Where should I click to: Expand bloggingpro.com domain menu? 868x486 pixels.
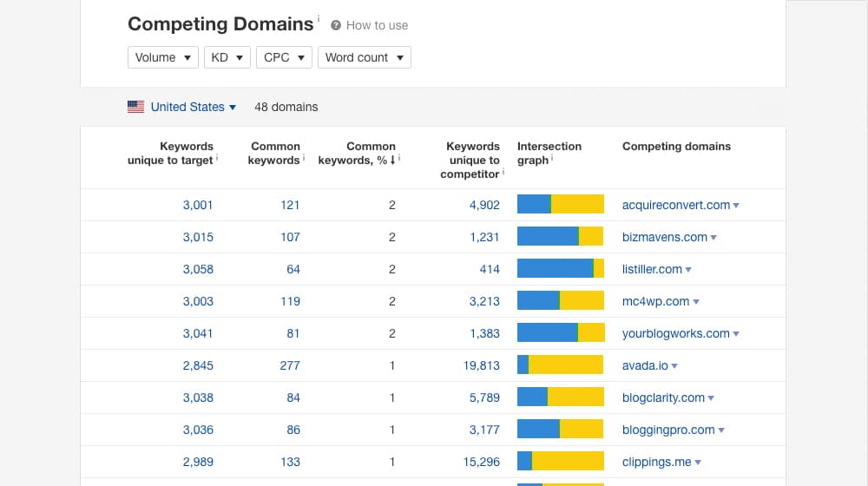click(x=721, y=430)
